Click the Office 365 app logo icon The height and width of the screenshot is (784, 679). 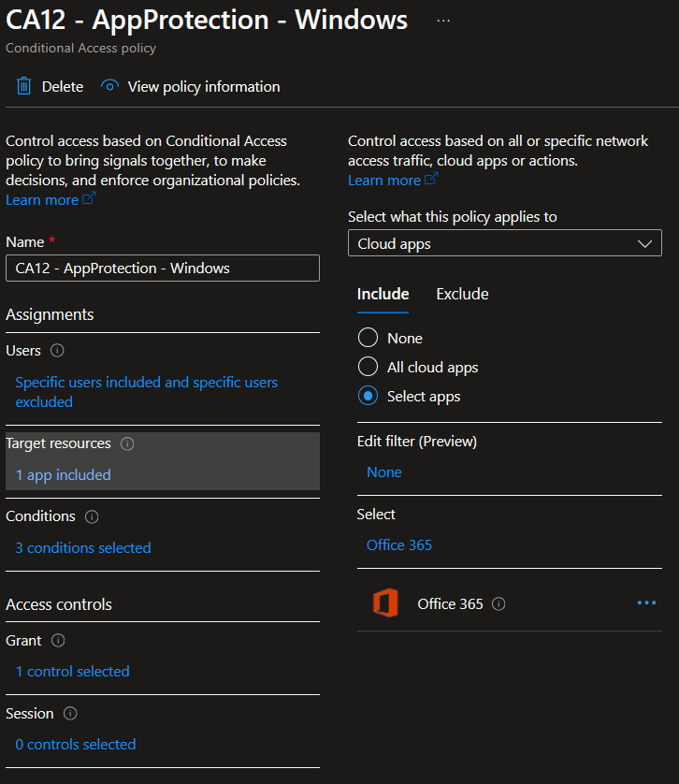(385, 603)
